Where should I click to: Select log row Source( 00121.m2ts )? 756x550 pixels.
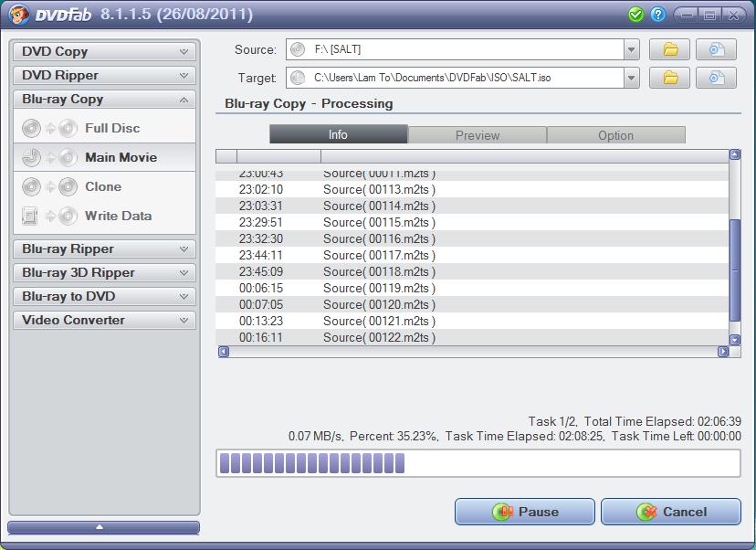(472, 321)
